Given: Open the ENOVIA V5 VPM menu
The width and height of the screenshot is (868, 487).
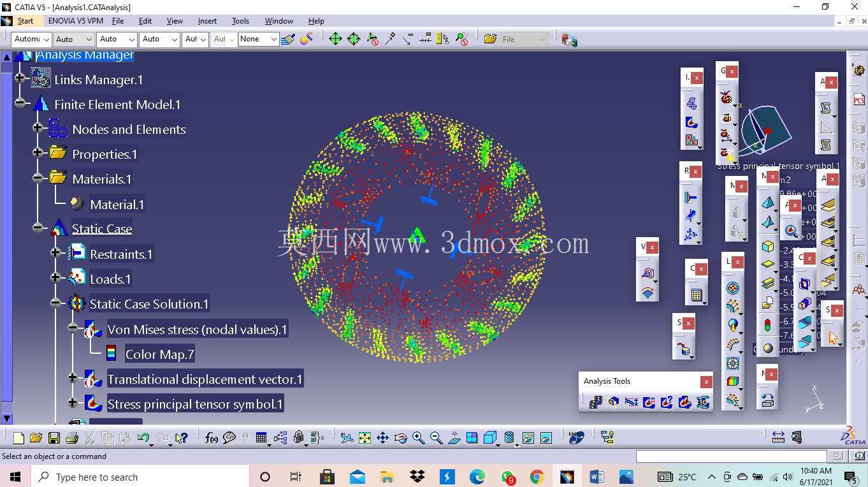Looking at the screenshot, I should [76, 21].
